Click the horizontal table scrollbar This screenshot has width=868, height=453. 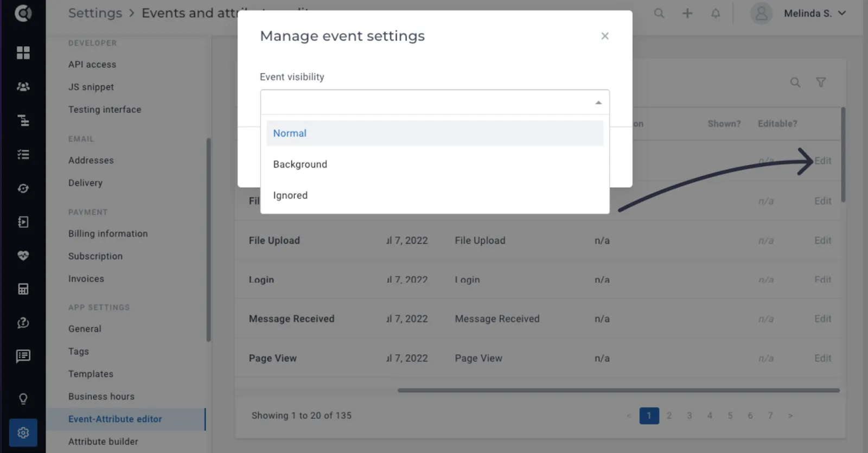click(x=618, y=390)
